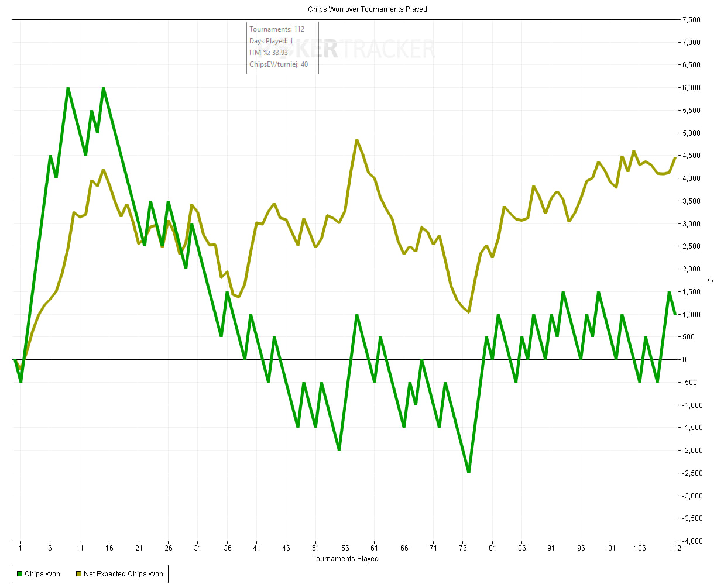Click the x-axis tick label 36

click(x=228, y=548)
